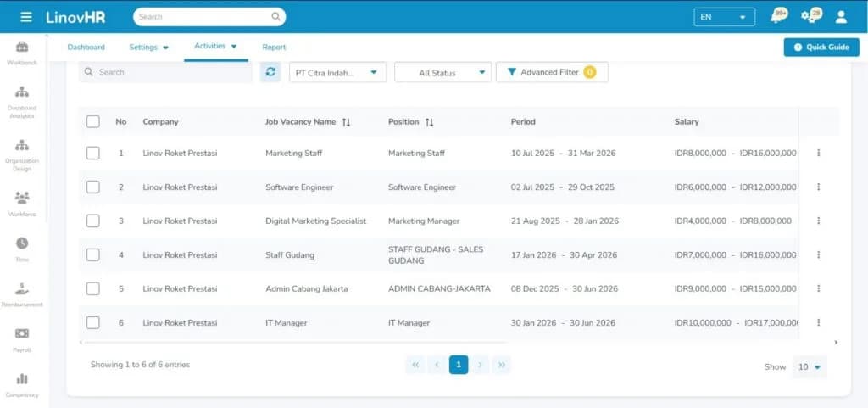
Task: Open the user profile icon
Action: [841, 17]
